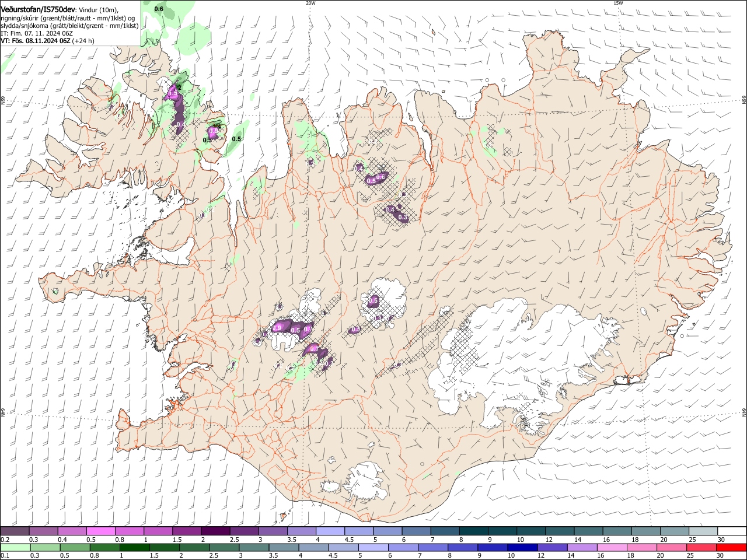Pick bottom-row red swatch between 25 and 30
This screenshot has height=560, width=747.
(701, 547)
